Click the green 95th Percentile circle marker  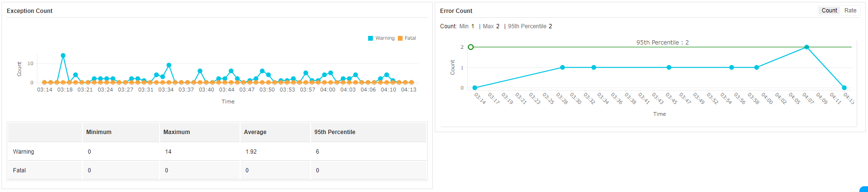[x=471, y=47]
